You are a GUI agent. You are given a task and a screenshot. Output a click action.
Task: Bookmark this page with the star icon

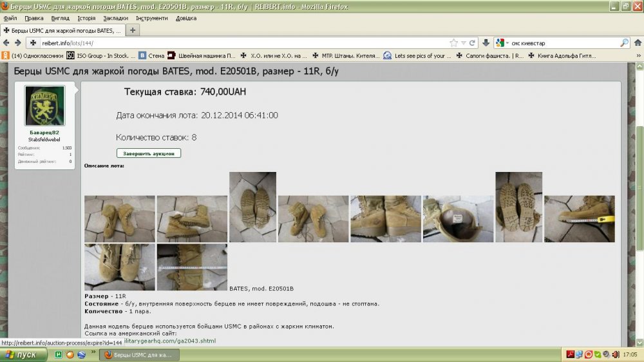click(454, 43)
